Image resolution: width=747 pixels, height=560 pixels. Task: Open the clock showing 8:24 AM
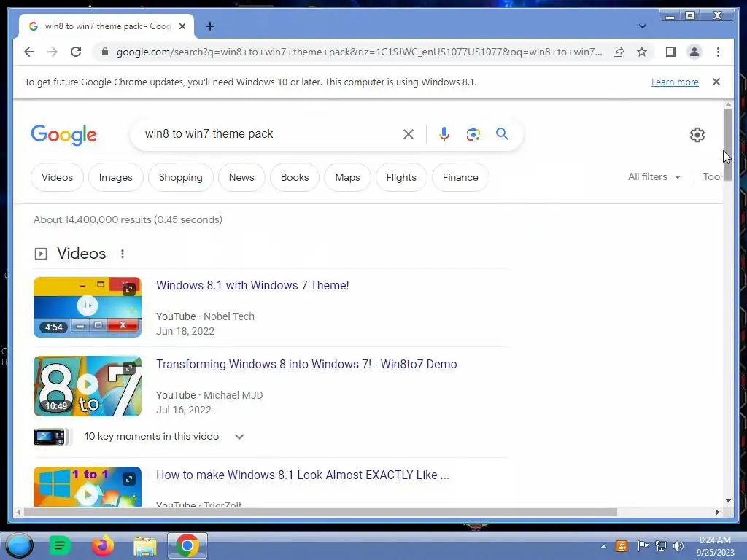click(x=715, y=546)
